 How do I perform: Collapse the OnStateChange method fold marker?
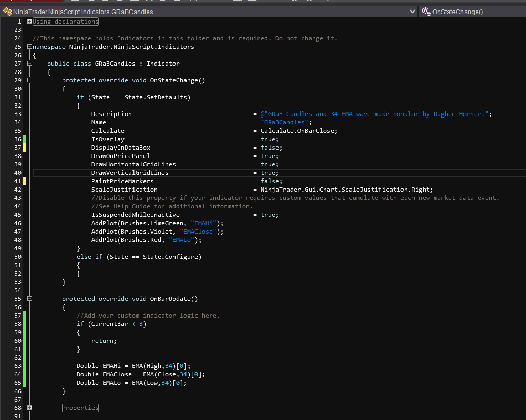tap(29, 80)
